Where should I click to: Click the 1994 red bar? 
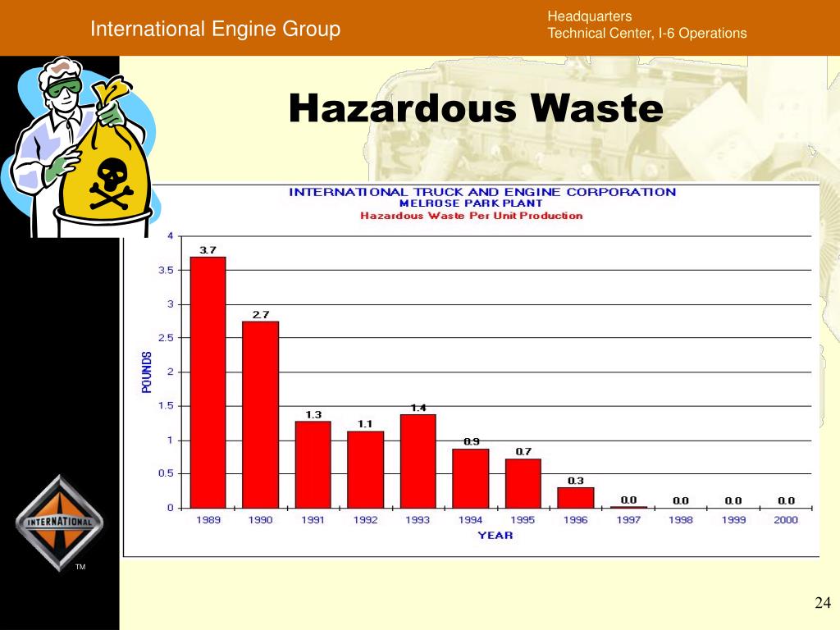pyautogui.click(x=470, y=478)
